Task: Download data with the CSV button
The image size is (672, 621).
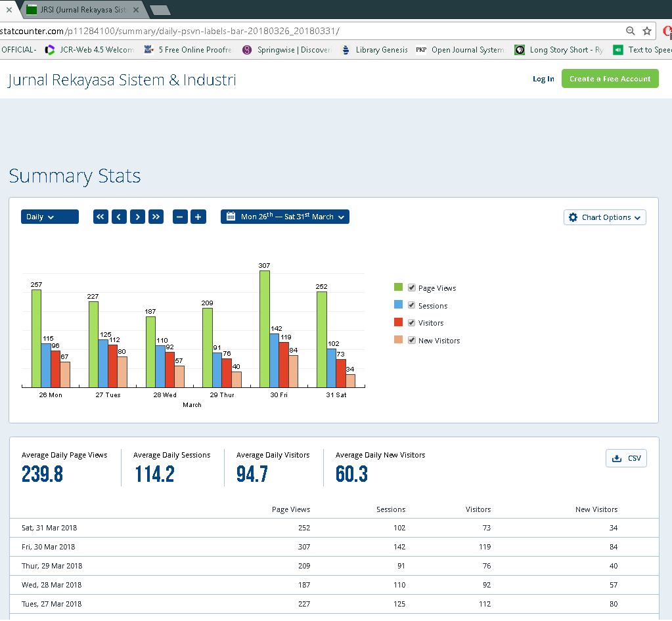Action: click(626, 458)
